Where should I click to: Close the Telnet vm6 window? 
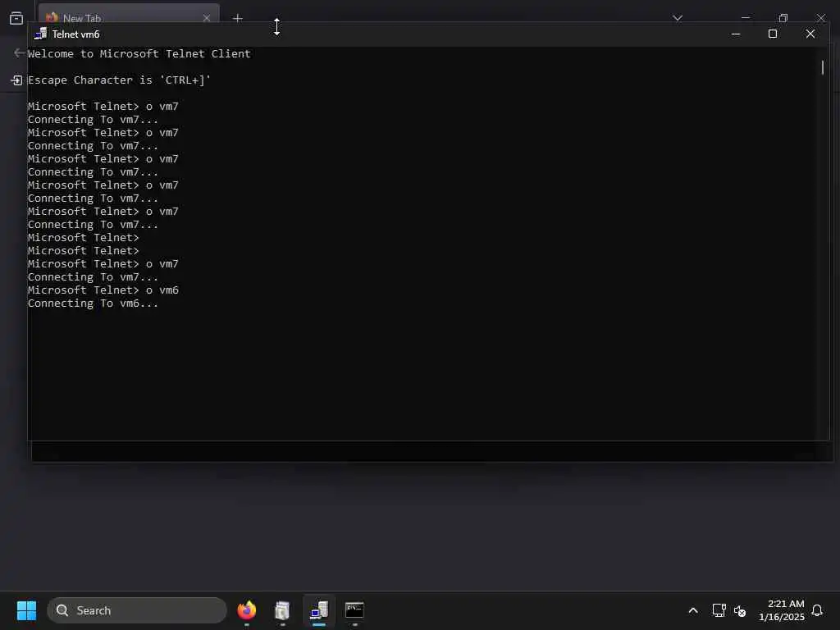(x=810, y=34)
